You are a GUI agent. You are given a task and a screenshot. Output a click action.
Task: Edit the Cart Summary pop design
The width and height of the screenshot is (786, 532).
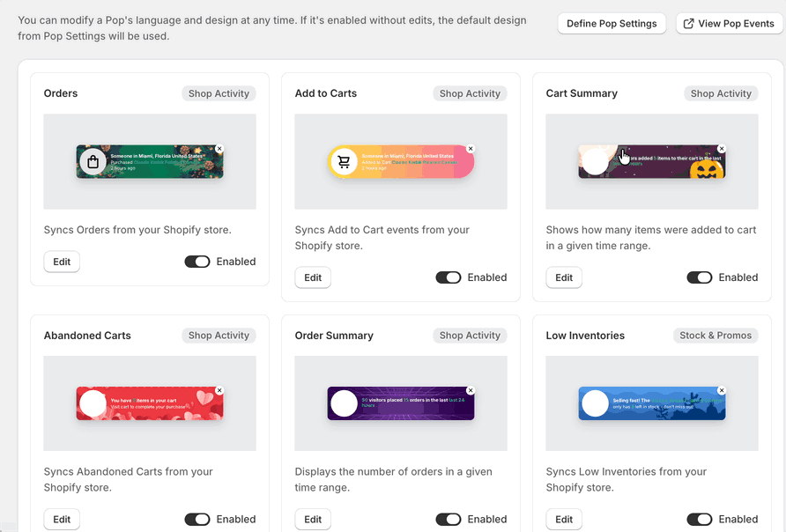[x=564, y=277]
